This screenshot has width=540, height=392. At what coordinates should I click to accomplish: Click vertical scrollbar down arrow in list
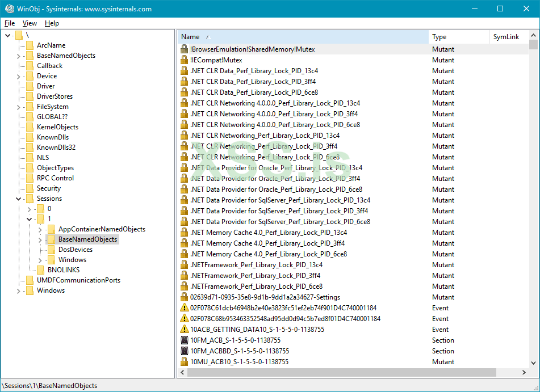click(x=533, y=363)
